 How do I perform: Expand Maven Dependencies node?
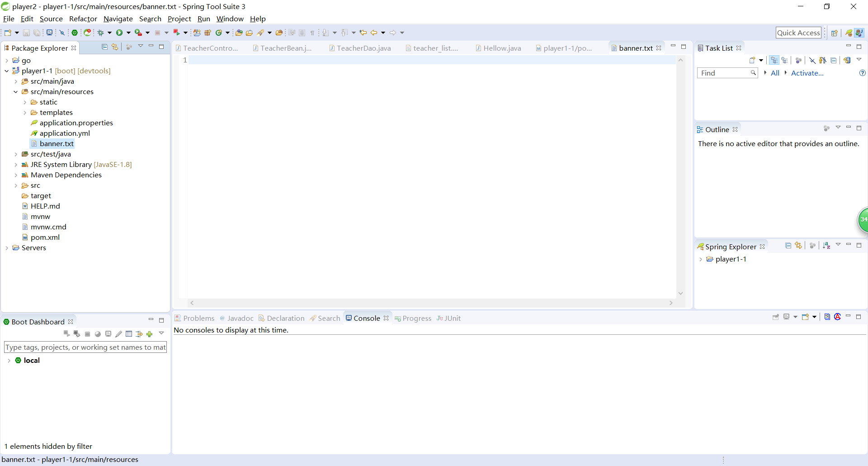16,175
